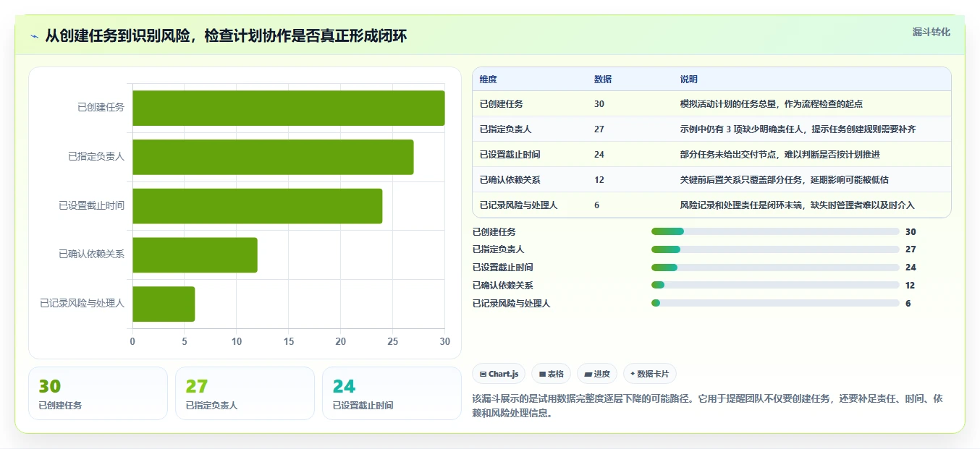Click the progress list label 已指定负责人
The image size is (980, 449).
pos(498,249)
